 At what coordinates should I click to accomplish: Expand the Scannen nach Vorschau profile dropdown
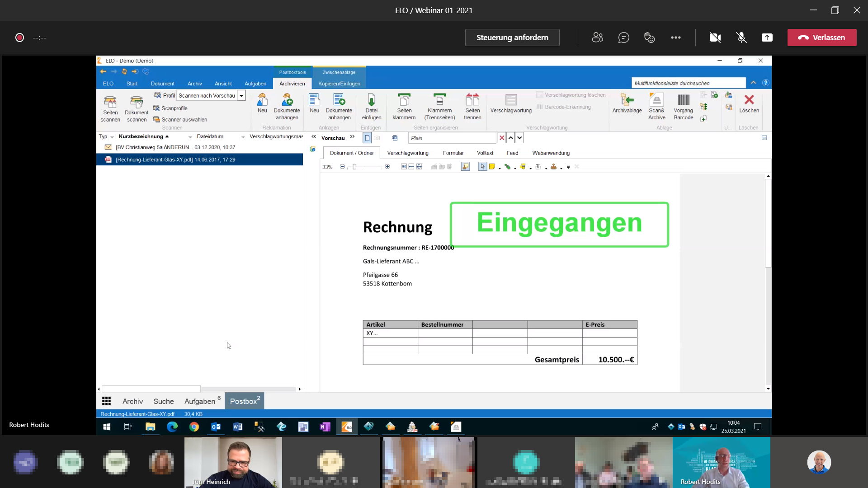241,95
